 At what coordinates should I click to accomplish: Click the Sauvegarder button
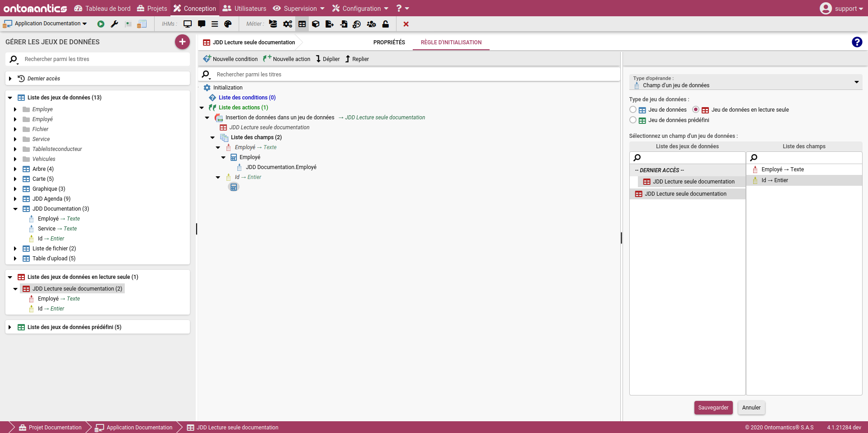click(x=713, y=408)
